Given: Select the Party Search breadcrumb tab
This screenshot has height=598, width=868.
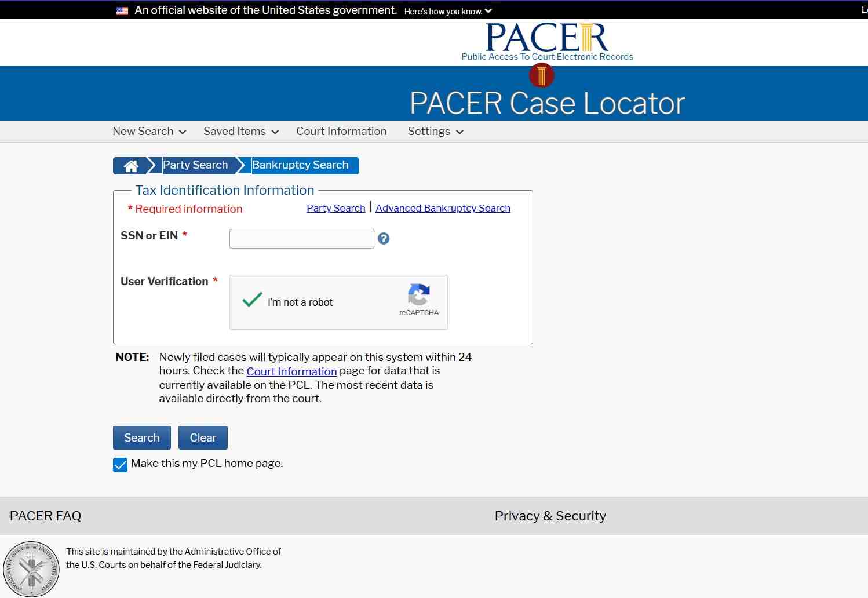Looking at the screenshot, I should pos(195,165).
